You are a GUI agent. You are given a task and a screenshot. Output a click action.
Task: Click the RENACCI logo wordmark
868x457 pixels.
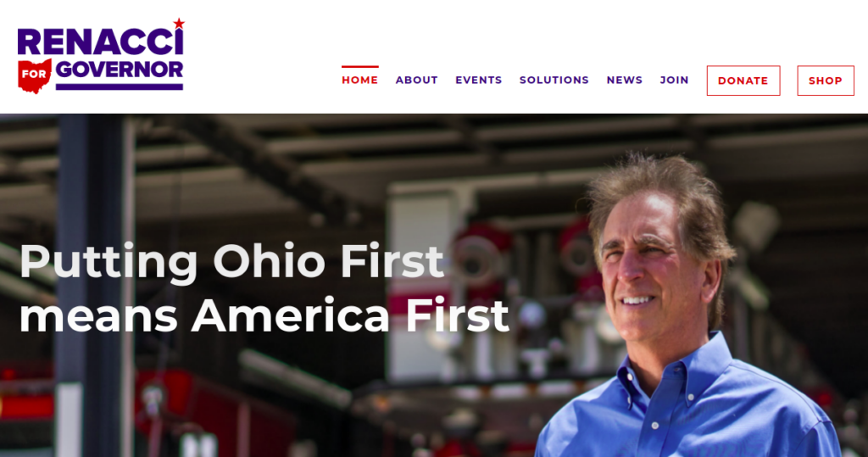coord(100,42)
